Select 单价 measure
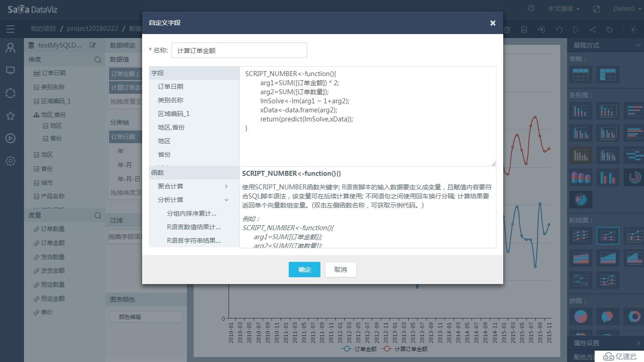644x362 pixels. pos(47,312)
